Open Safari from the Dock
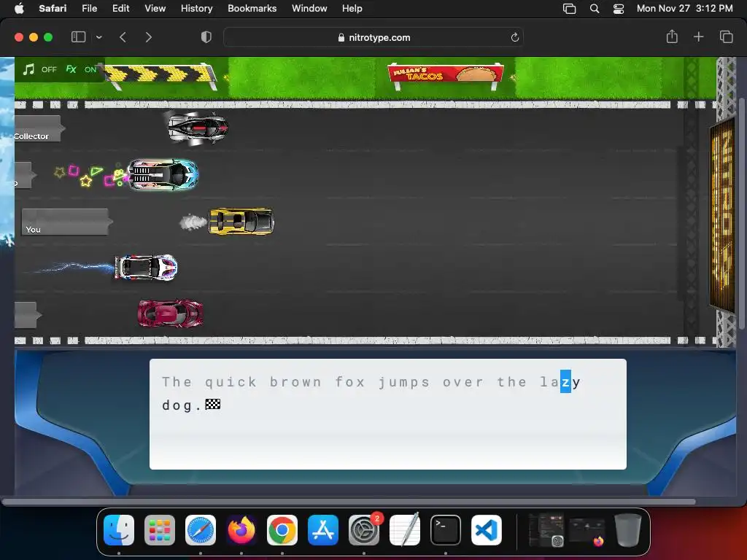 pos(201,530)
